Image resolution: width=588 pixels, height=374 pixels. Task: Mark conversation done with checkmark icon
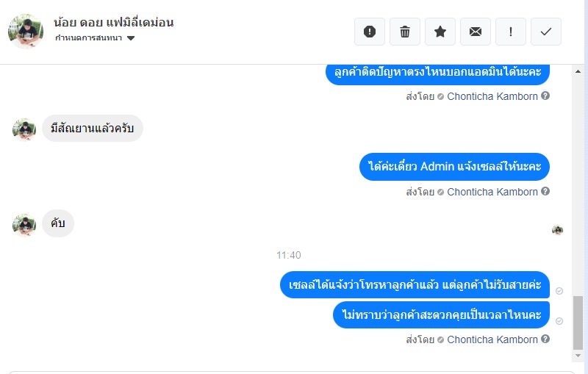pos(546,32)
